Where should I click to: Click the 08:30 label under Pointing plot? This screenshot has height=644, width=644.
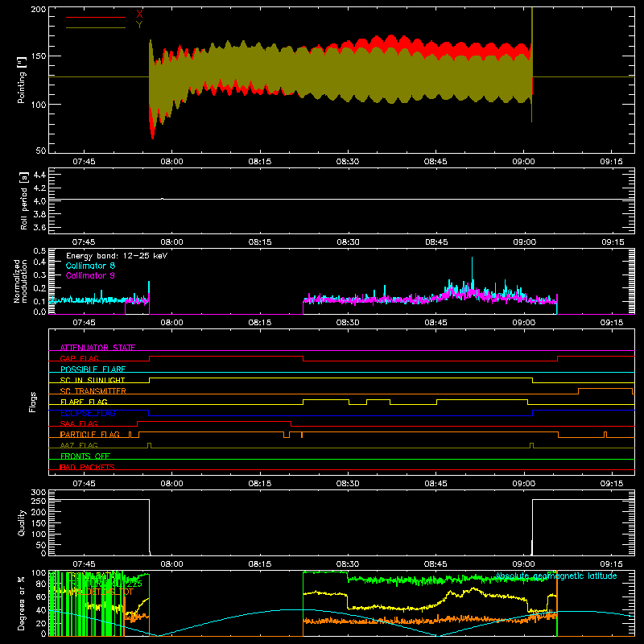click(x=348, y=162)
